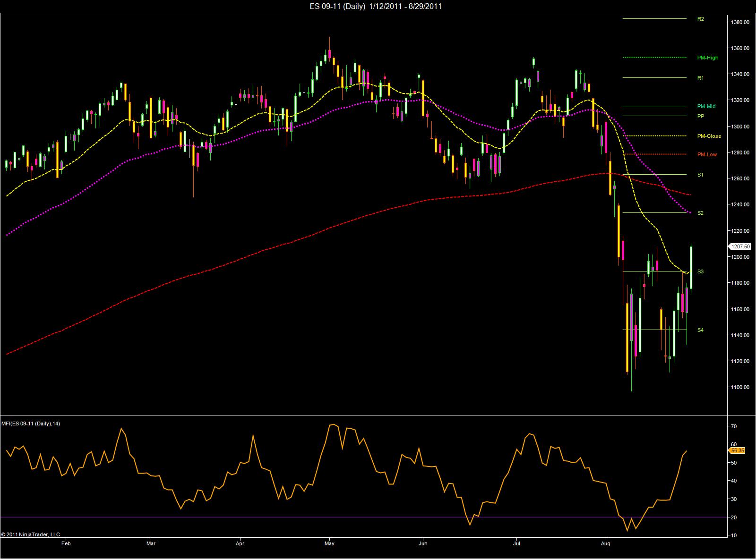Select the S4 support label

point(700,330)
